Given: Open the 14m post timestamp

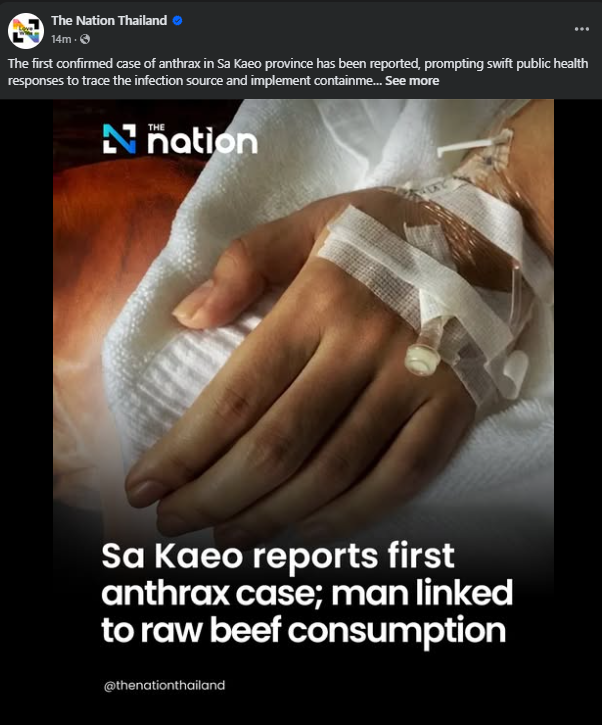Looking at the screenshot, I should tap(61, 39).
